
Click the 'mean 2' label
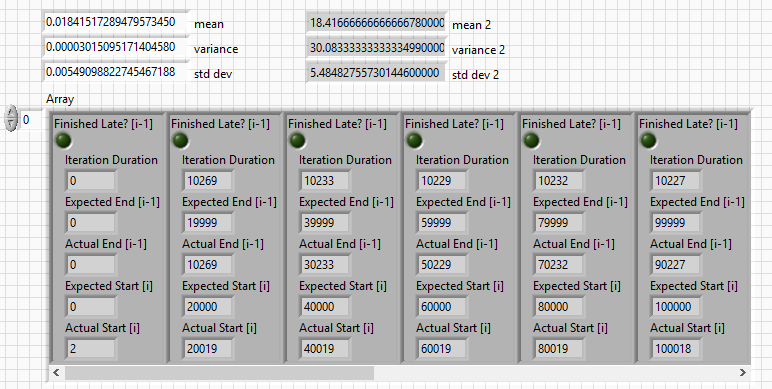(471, 25)
